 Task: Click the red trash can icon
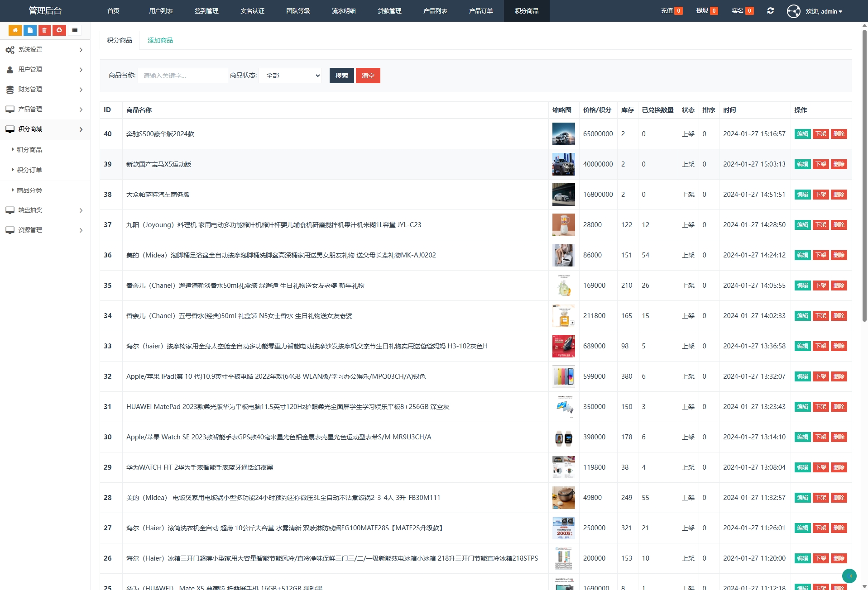[x=44, y=30]
